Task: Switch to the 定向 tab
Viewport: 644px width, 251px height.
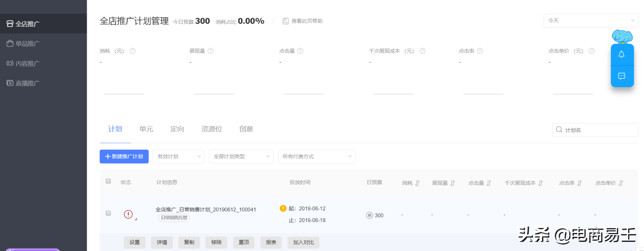Action: tap(177, 129)
